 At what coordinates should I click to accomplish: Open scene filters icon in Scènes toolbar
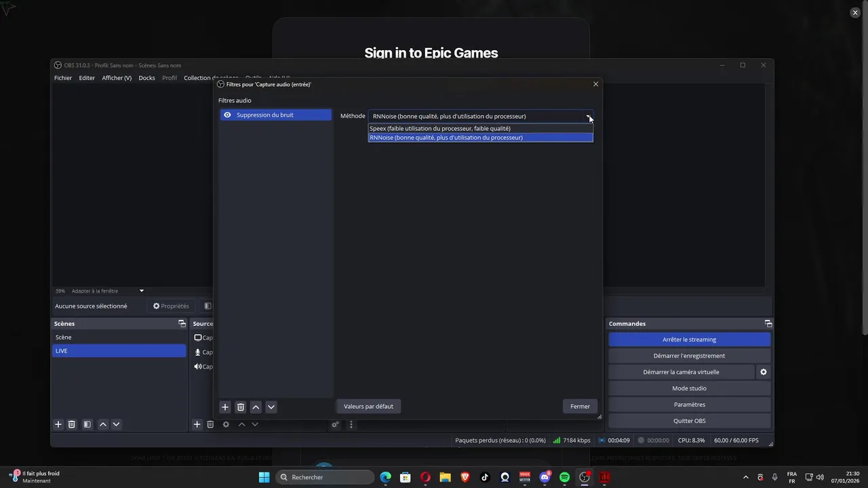click(87, 424)
